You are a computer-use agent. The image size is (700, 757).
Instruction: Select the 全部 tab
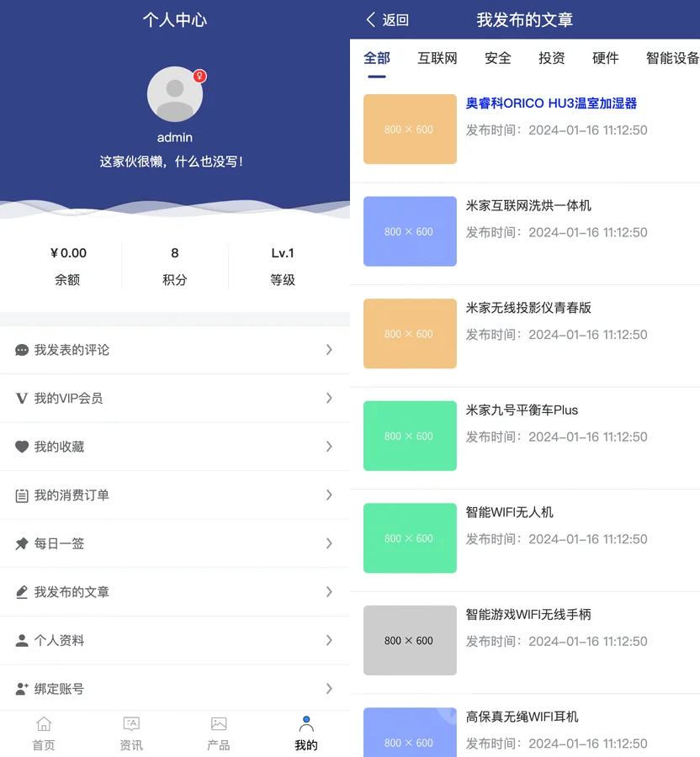pyautogui.click(x=377, y=58)
